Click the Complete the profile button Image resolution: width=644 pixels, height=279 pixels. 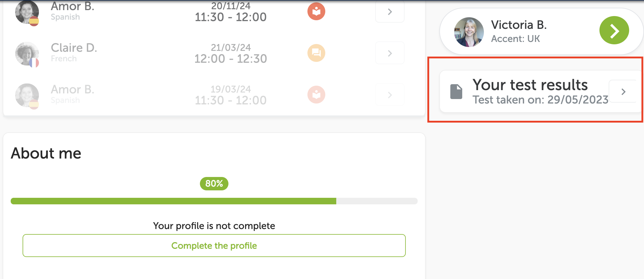[214, 246]
